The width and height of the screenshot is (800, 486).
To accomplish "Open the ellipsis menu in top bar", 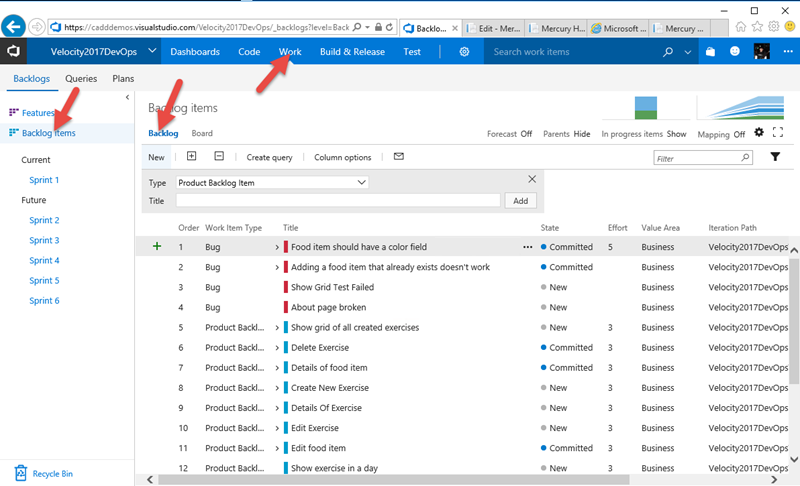I will 788,51.
